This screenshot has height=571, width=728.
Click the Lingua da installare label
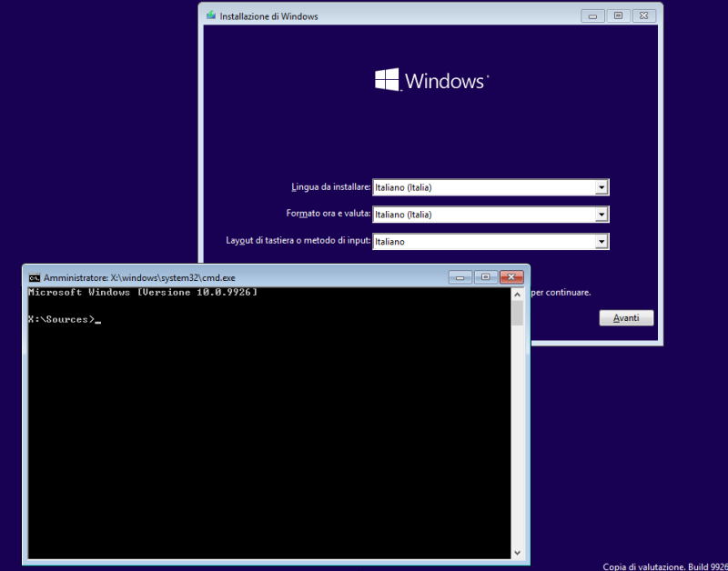click(x=331, y=187)
